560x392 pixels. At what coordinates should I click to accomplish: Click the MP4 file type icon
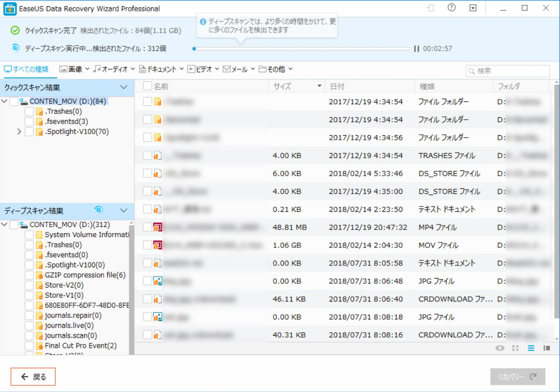pyautogui.click(x=157, y=227)
